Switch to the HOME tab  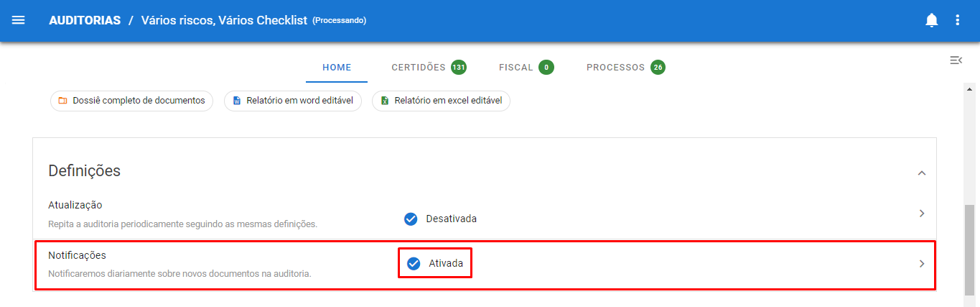click(337, 68)
